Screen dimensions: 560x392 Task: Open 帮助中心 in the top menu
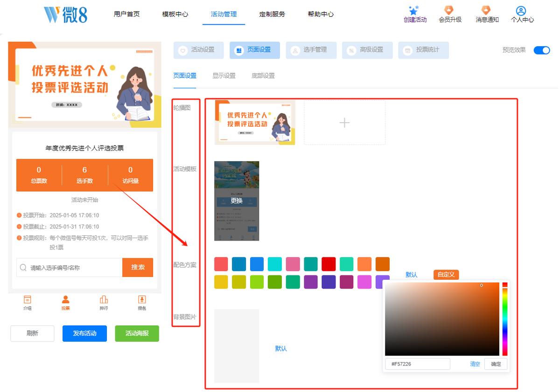pyautogui.click(x=321, y=14)
